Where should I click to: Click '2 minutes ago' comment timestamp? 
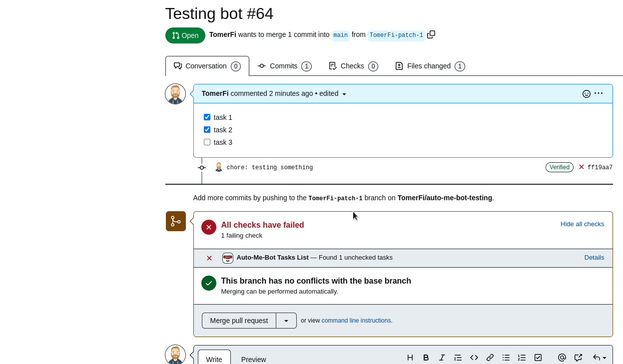(291, 93)
